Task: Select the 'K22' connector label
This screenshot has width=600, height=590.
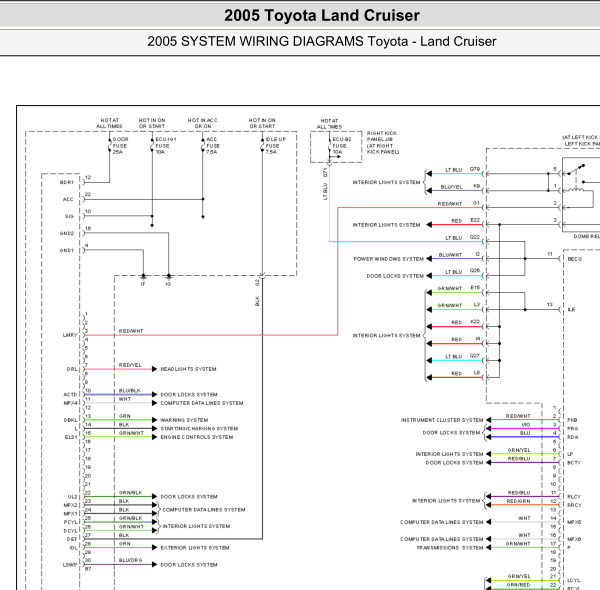Action: click(x=475, y=322)
